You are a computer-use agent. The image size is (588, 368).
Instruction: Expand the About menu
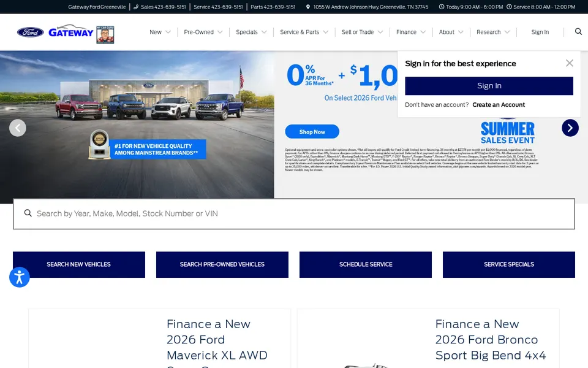coord(451,32)
